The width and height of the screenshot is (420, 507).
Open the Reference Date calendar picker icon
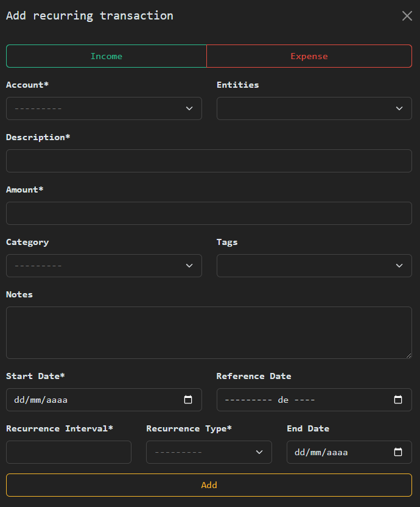click(398, 400)
